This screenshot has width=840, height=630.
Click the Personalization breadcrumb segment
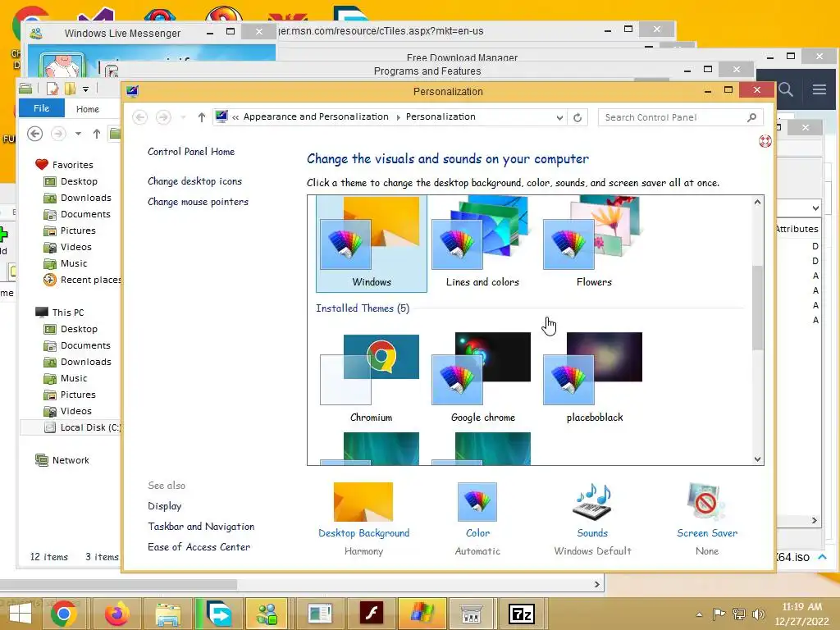pyautogui.click(x=441, y=116)
